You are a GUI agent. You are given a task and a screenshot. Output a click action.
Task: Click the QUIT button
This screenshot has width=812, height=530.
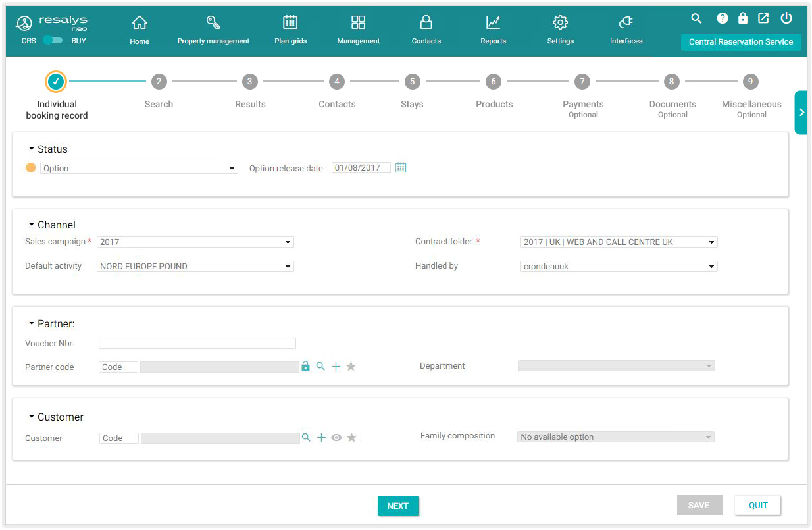pyautogui.click(x=758, y=506)
